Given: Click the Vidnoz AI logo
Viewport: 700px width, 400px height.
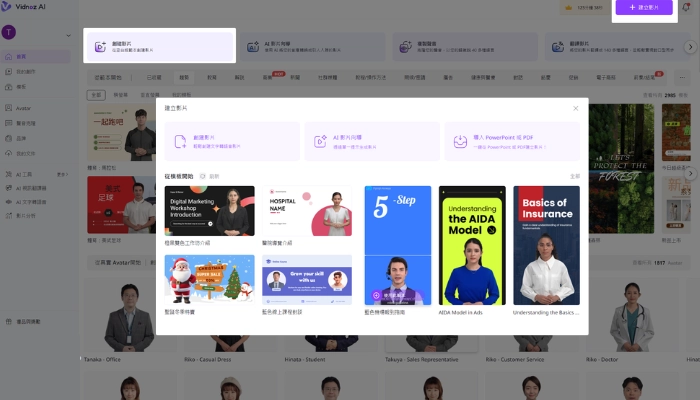Looking at the screenshot, I should click(x=23, y=6).
